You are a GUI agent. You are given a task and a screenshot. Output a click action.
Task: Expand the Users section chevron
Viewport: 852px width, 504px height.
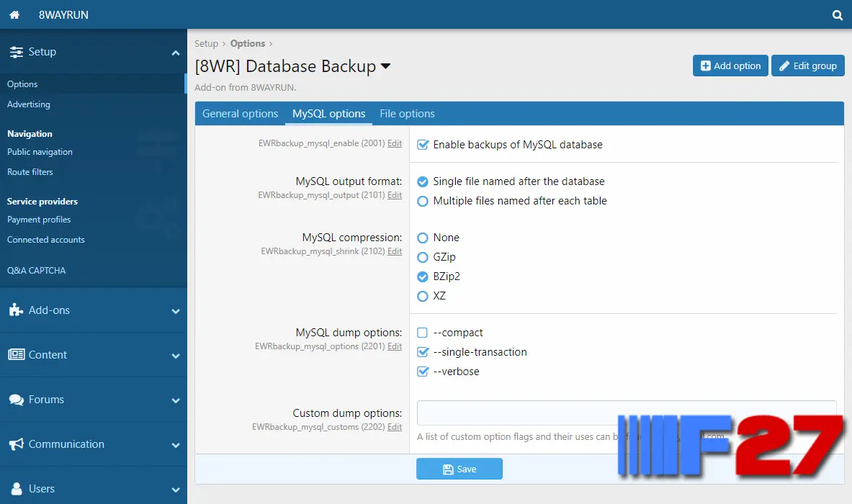(176, 490)
